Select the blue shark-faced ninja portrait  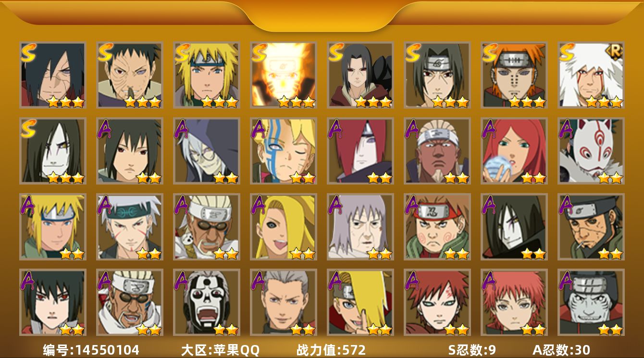[591, 302]
